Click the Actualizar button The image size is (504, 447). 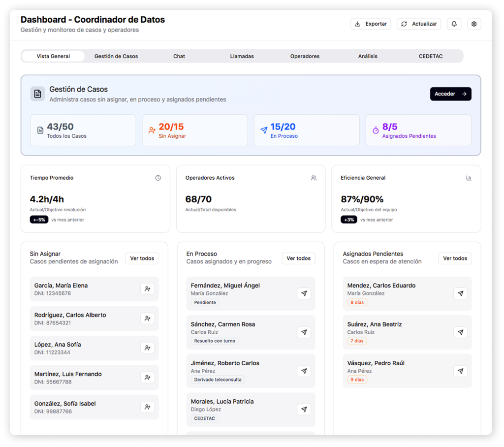click(419, 24)
